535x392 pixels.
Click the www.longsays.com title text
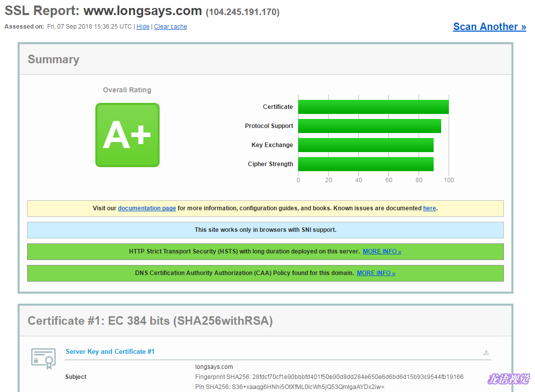[x=143, y=11]
